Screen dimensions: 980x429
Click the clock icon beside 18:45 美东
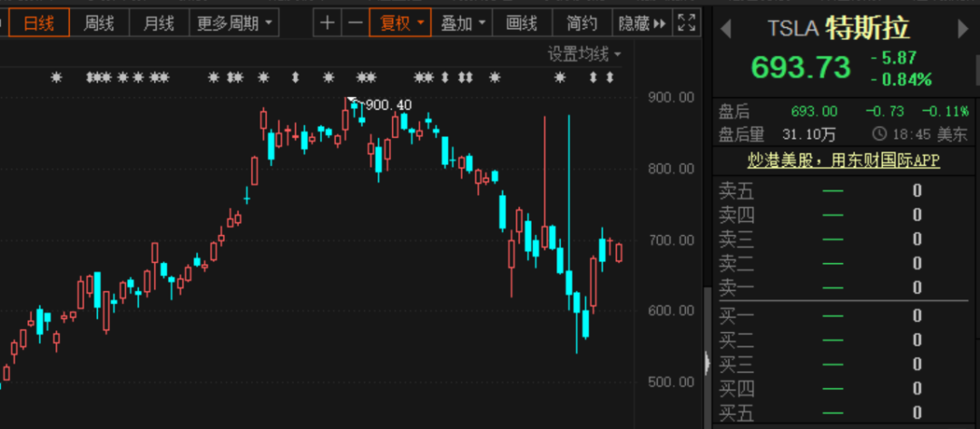point(879,133)
